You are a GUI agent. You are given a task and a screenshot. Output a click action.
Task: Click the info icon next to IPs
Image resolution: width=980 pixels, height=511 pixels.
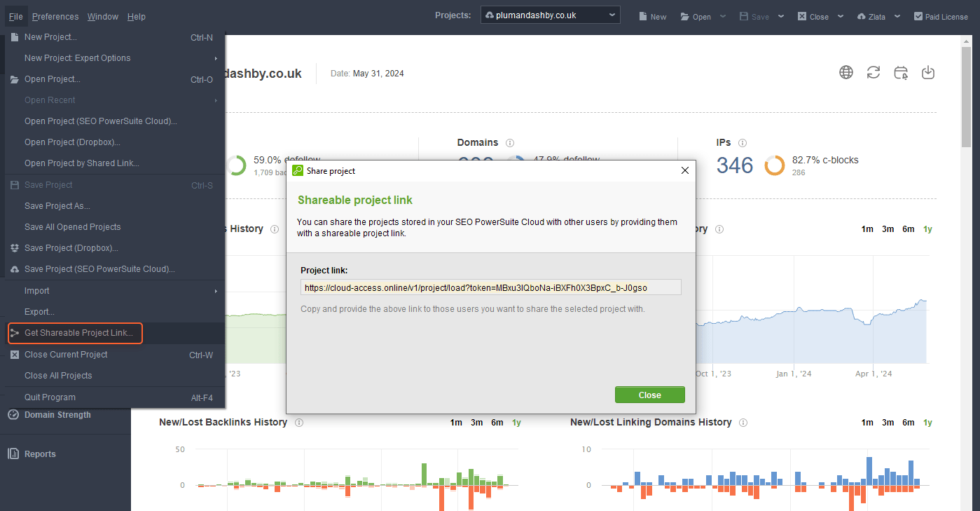point(743,142)
